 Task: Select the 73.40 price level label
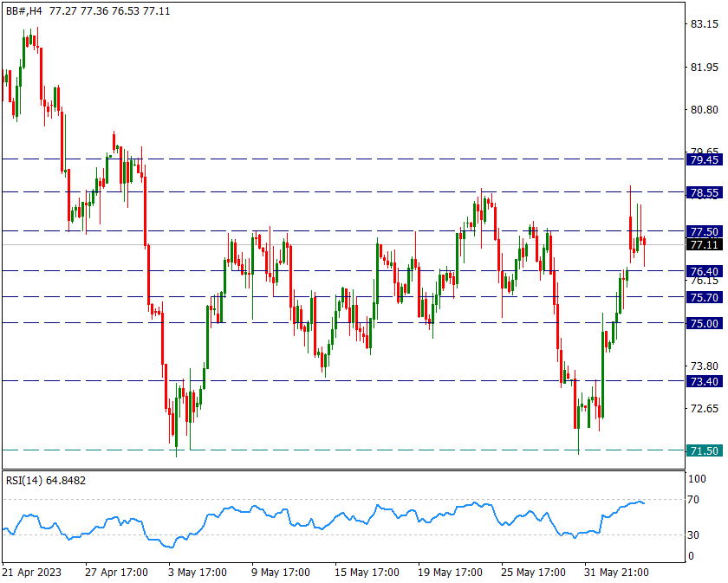pos(704,381)
